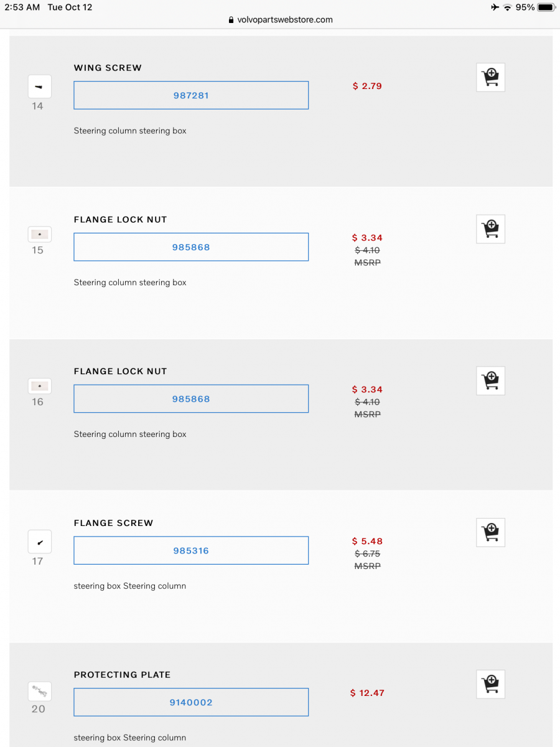This screenshot has width=560, height=747.
Task: Add Flange Lock Nut item 16 to cart
Action: [490, 380]
